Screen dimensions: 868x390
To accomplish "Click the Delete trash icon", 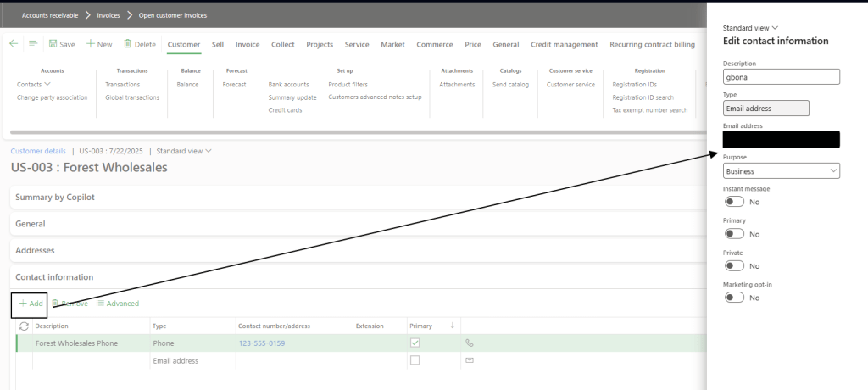I will click(x=128, y=44).
